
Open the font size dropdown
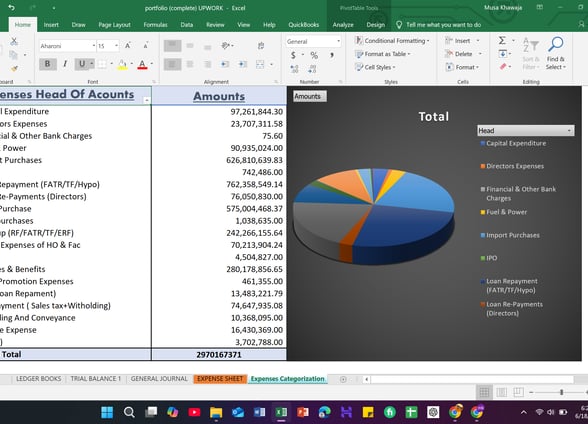click(x=117, y=46)
